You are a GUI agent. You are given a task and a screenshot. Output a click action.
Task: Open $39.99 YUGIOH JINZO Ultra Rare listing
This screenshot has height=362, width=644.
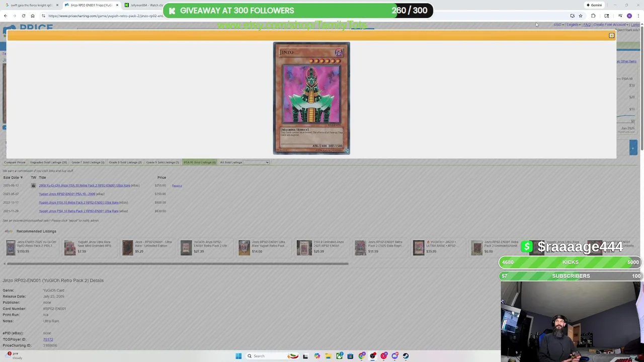click(438, 247)
